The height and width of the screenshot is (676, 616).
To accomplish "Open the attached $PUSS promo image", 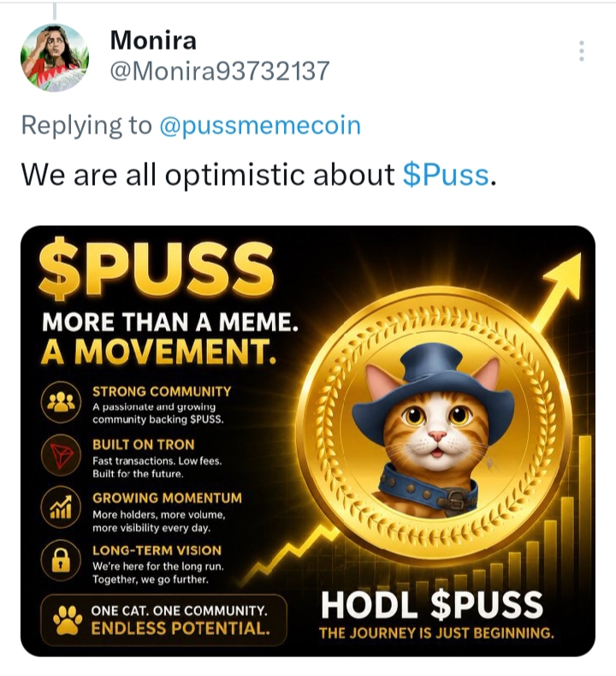I will pos(308,441).
